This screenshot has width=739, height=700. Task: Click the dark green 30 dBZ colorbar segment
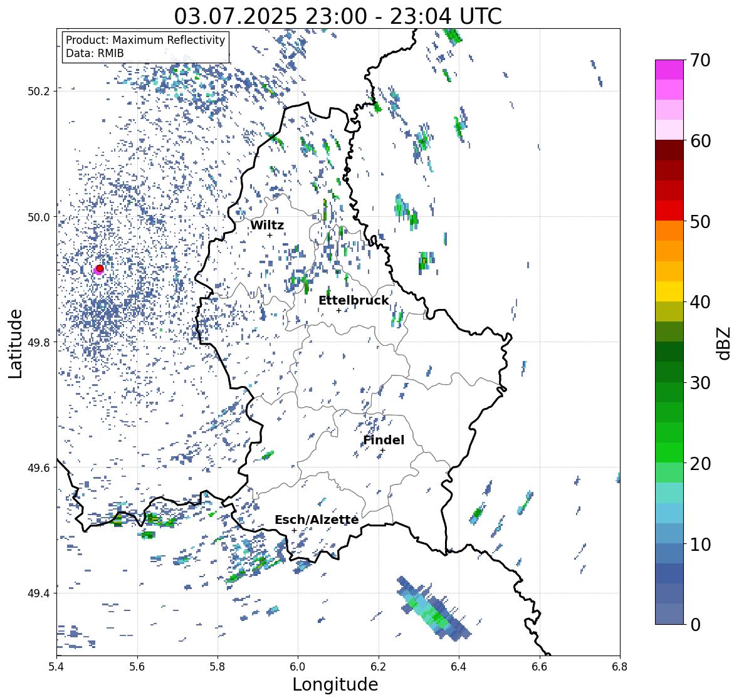[669, 372]
